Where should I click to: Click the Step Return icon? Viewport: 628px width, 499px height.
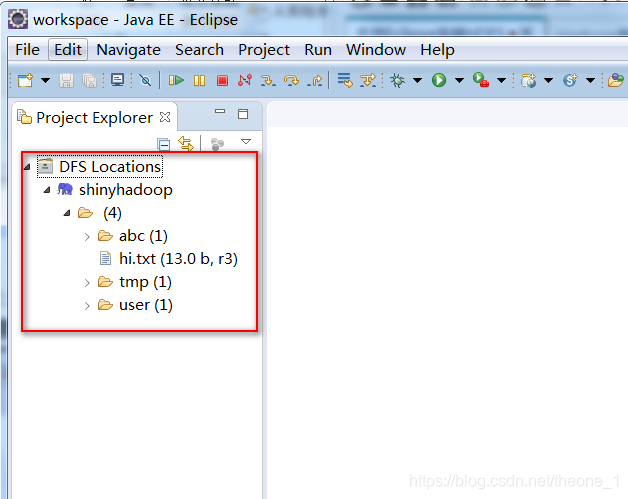315,80
